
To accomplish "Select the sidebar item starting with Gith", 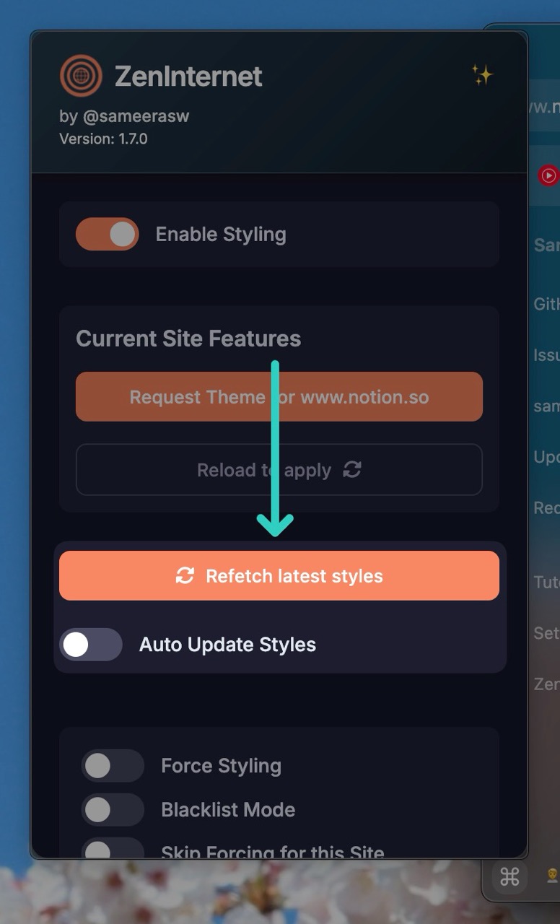I will click(546, 304).
